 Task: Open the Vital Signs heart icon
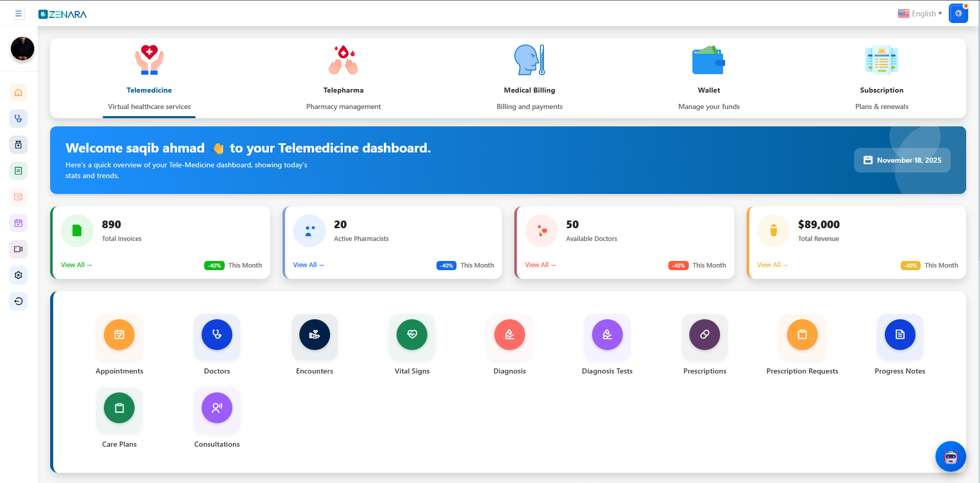tap(412, 335)
